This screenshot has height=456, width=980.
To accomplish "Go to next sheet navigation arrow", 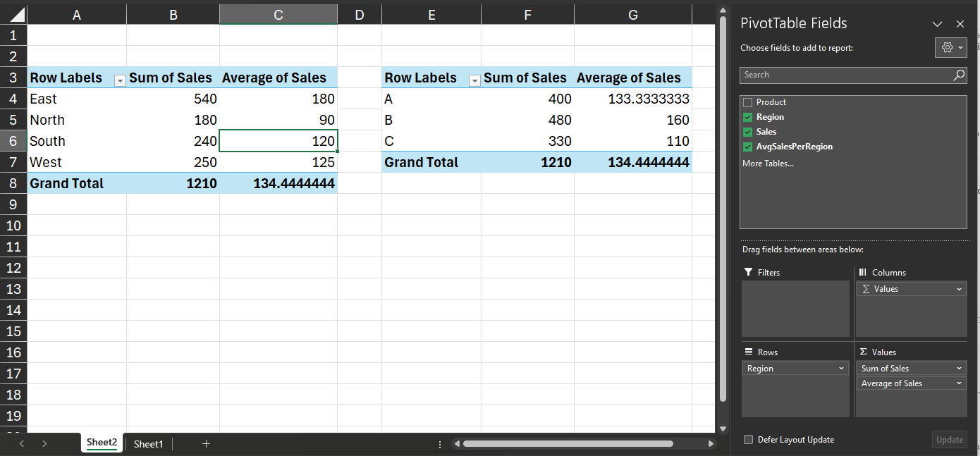I will [x=44, y=444].
